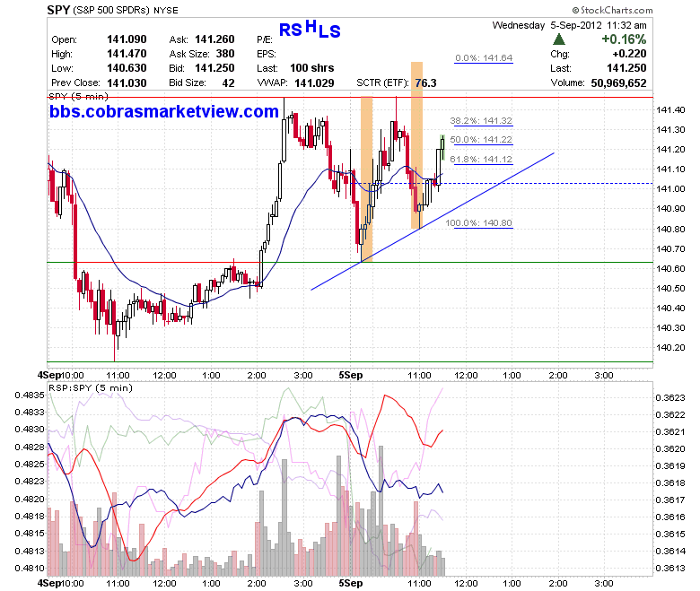700x591 pixels.
Task: Click the Open value 141.090
Action: click(x=127, y=39)
